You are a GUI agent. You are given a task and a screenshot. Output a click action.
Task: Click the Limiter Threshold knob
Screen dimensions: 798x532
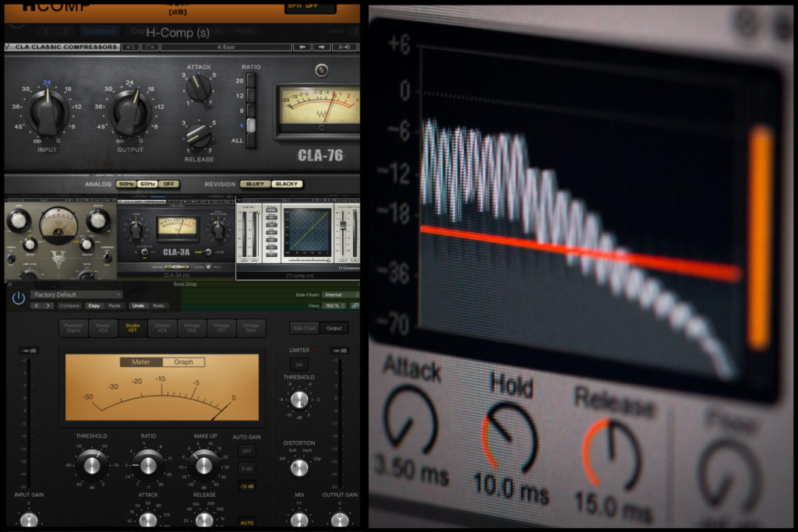click(299, 400)
